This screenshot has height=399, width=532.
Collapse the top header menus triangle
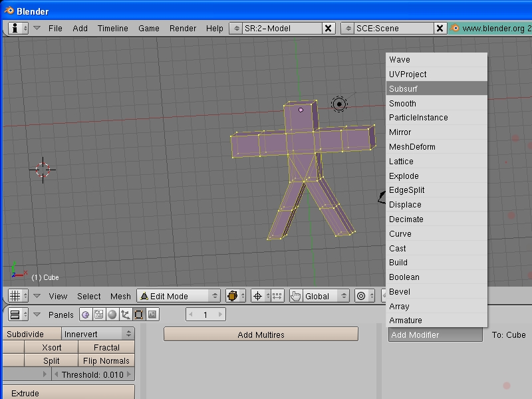coord(37,28)
